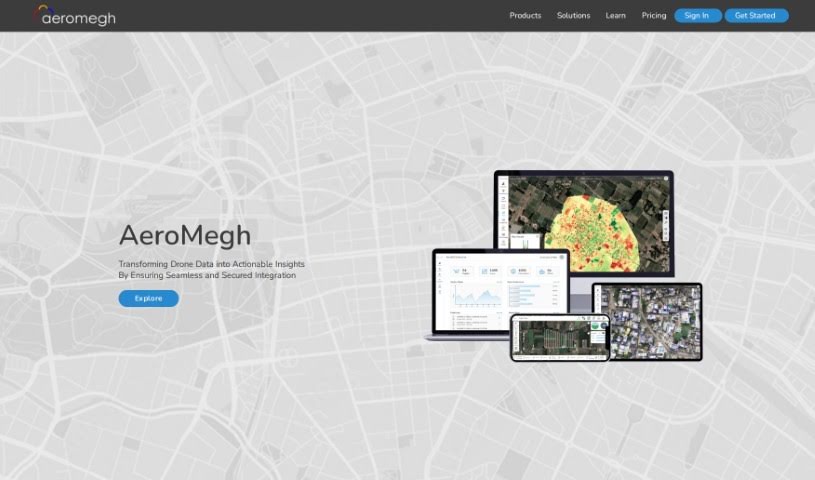Click the phone farmland map image
Image resolution: width=815 pixels, height=480 pixels.
coord(560,337)
